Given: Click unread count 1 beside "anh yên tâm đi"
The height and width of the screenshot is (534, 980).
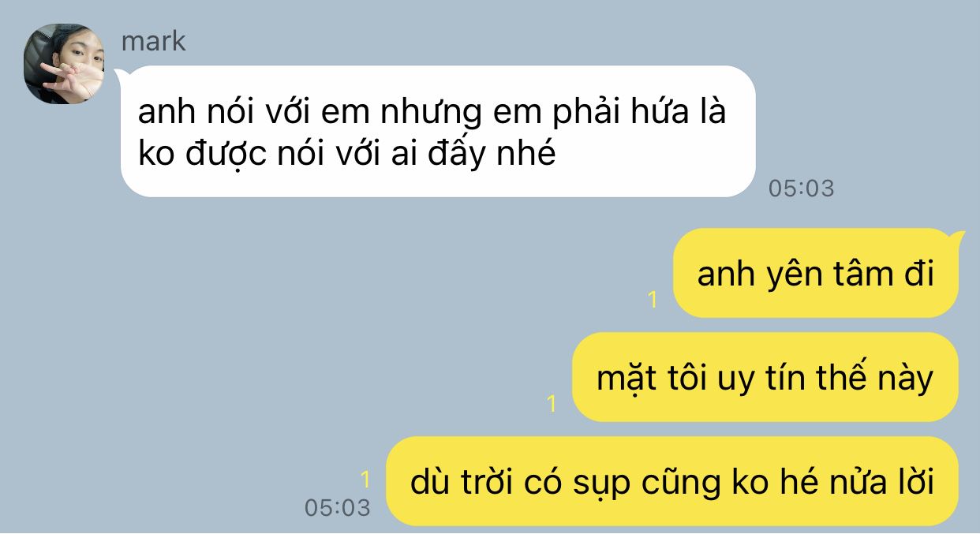Looking at the screenshot, I should point(653,300).
